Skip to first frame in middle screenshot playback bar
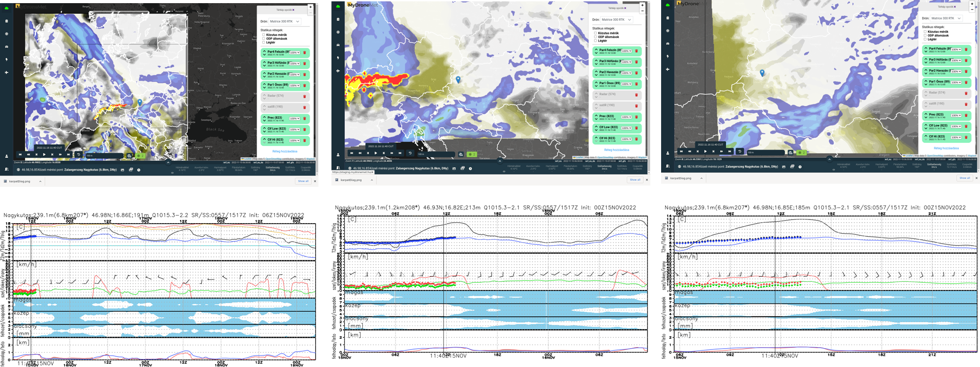 click(352, 153)
